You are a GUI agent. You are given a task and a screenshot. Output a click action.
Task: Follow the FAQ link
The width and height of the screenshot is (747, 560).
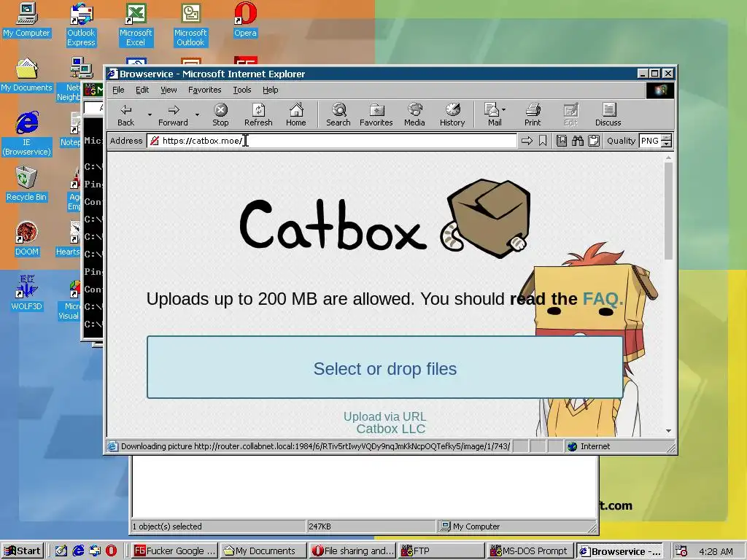click(603, 298)
